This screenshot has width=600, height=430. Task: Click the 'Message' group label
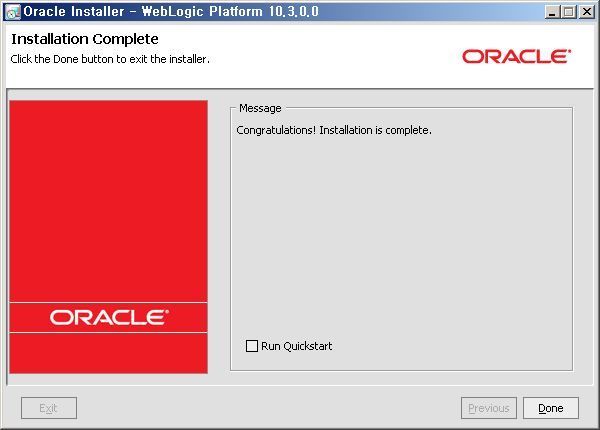[260, 108]
